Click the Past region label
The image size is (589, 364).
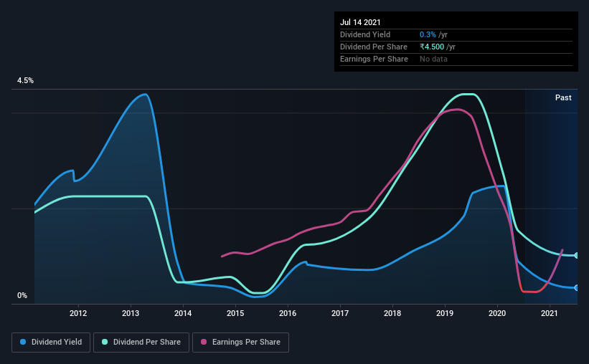point(563,98)
